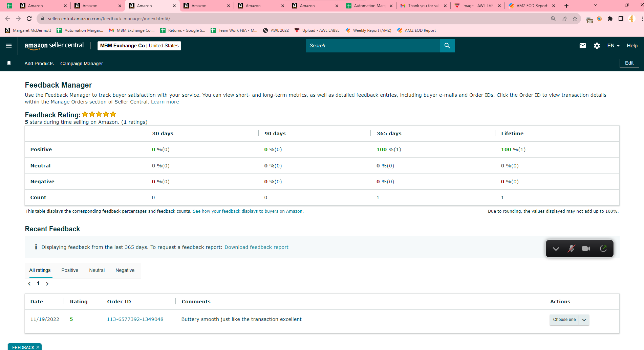644x350 pixels.
Task: Click the 365 days Positive 100 %(1) cell
Action: tap(389, 149)
